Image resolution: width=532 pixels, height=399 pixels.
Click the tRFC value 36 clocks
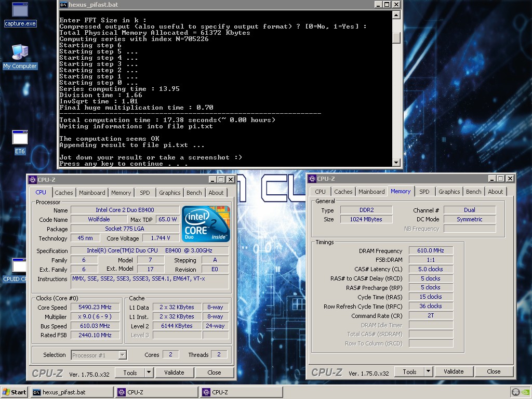pos(431,306)
